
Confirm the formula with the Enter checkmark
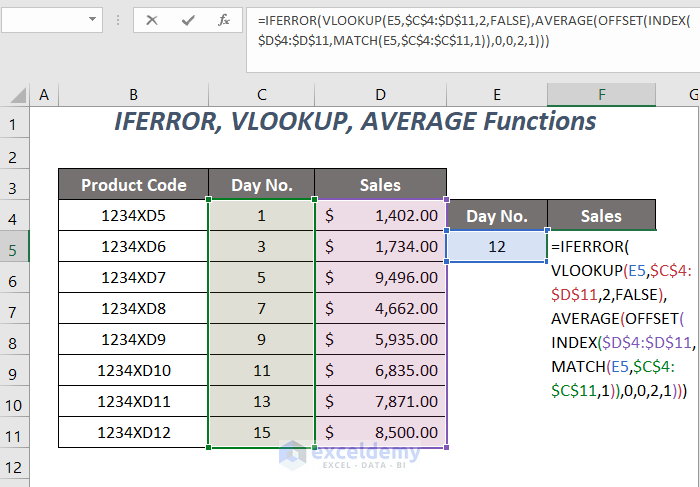tap(187, 19)
